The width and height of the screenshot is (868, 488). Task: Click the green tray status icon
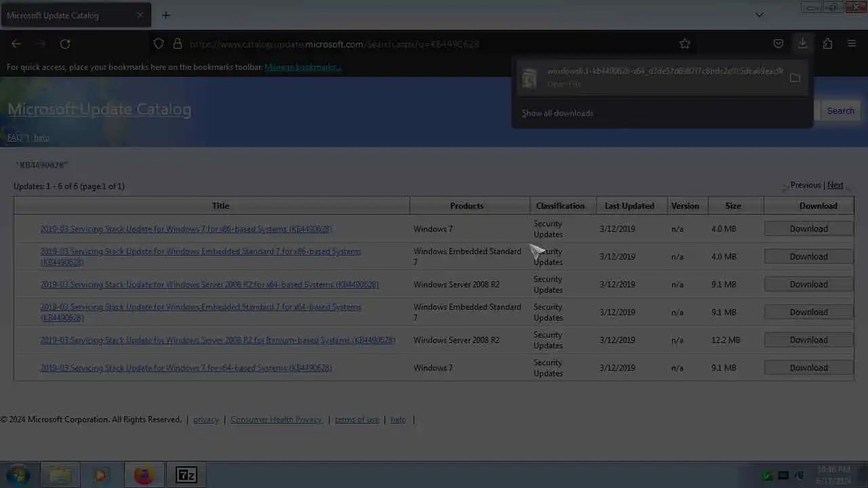click(x=767, y=476)
